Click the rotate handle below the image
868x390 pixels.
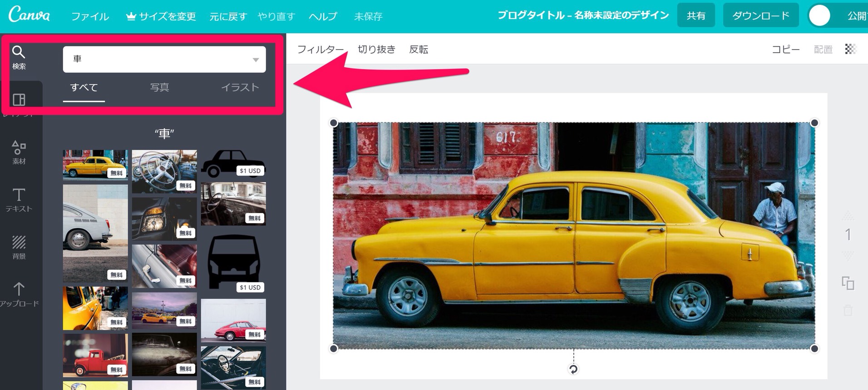coord(573,370)
